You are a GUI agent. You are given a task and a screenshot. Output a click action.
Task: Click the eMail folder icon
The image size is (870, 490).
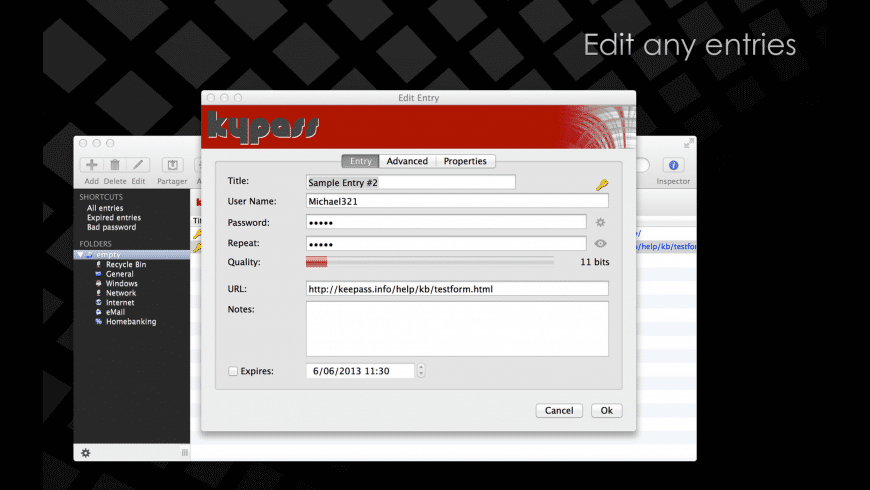tap(99, 312)
